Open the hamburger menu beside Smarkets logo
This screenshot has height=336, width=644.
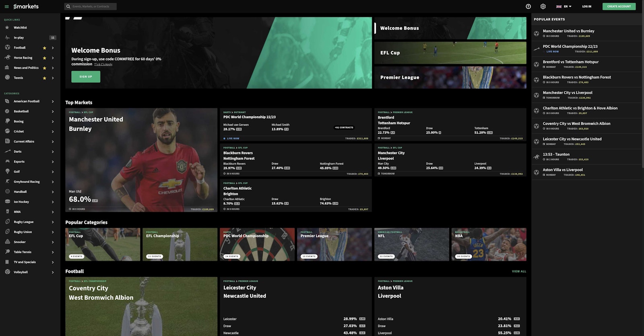click(x=6, y=6)
